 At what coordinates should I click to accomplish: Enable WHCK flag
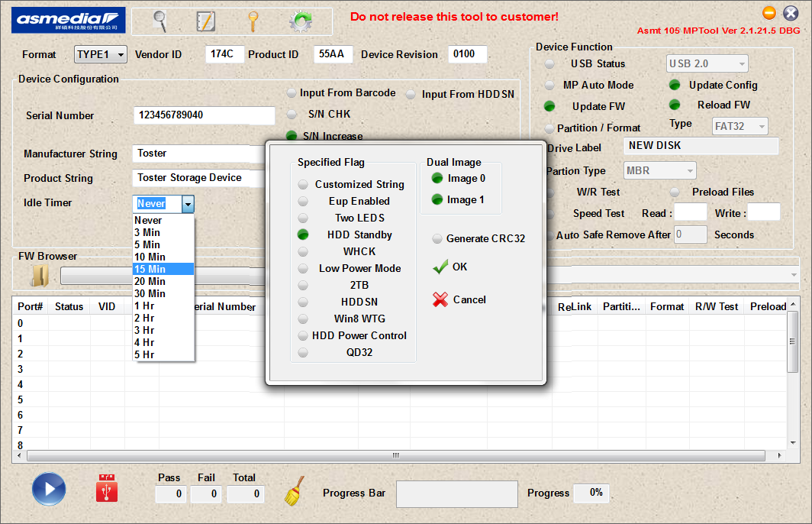click(303, 251)
